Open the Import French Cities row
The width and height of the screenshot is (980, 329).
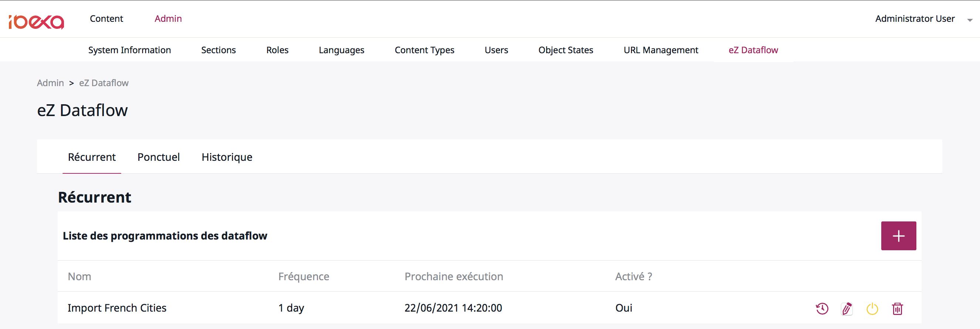pyautogui.click(x=117, y=308)
